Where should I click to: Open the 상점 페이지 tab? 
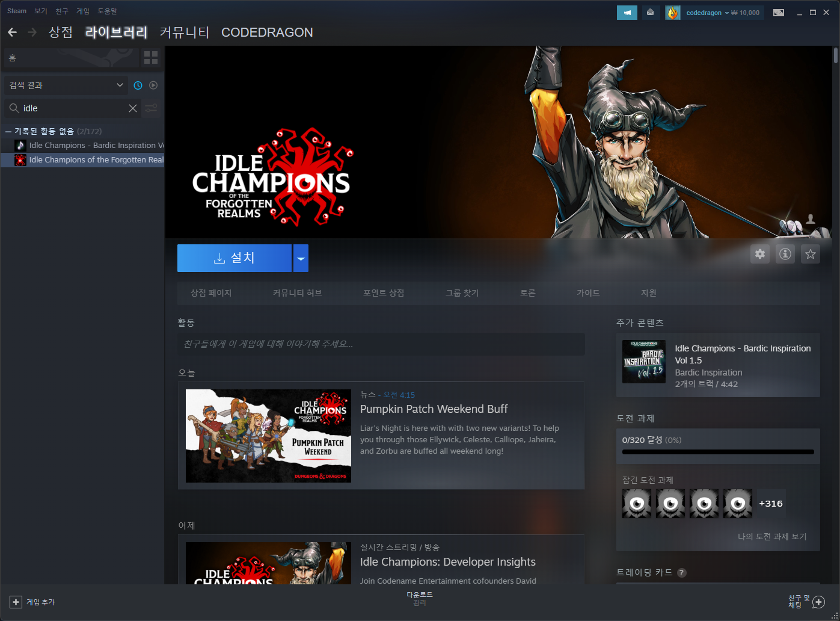211,293
